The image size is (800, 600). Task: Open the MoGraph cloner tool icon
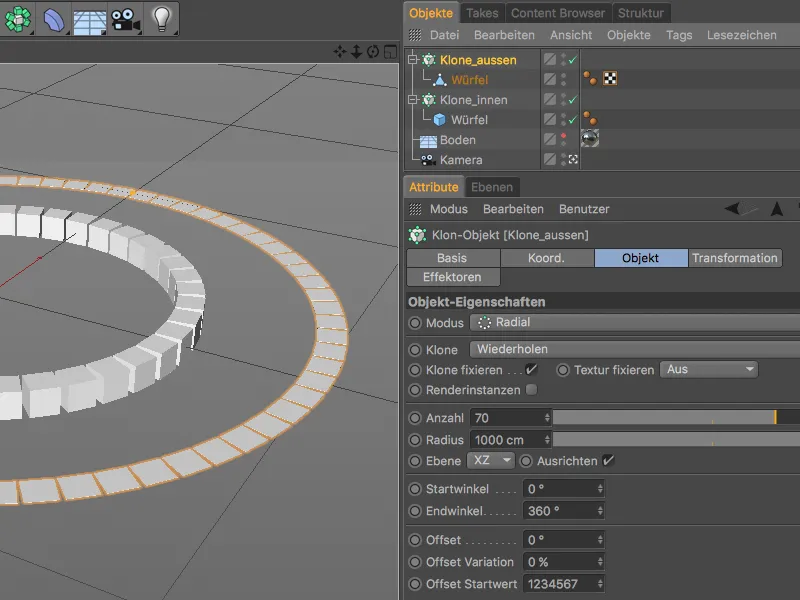pyautogui.click(x=18, y=19)
